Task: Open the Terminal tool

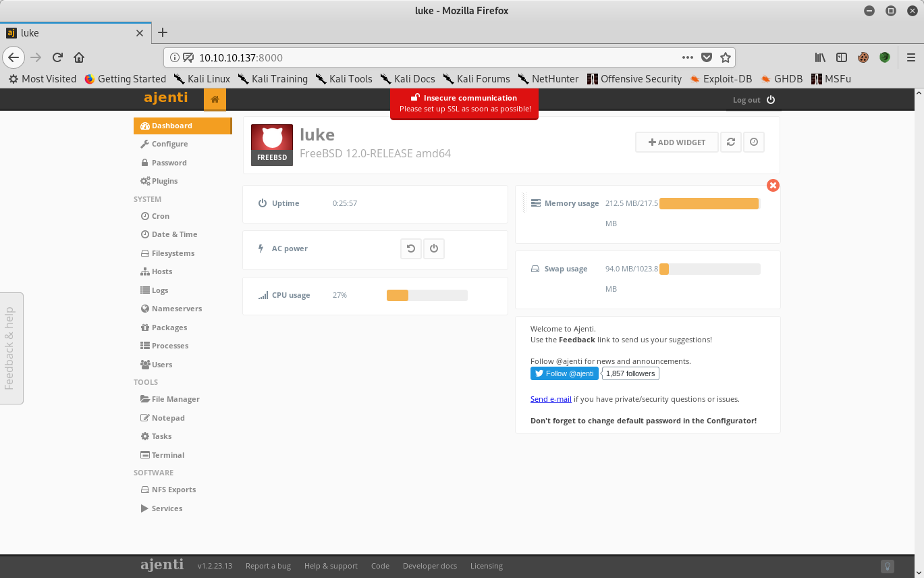Action: click(x=162, y=455)
